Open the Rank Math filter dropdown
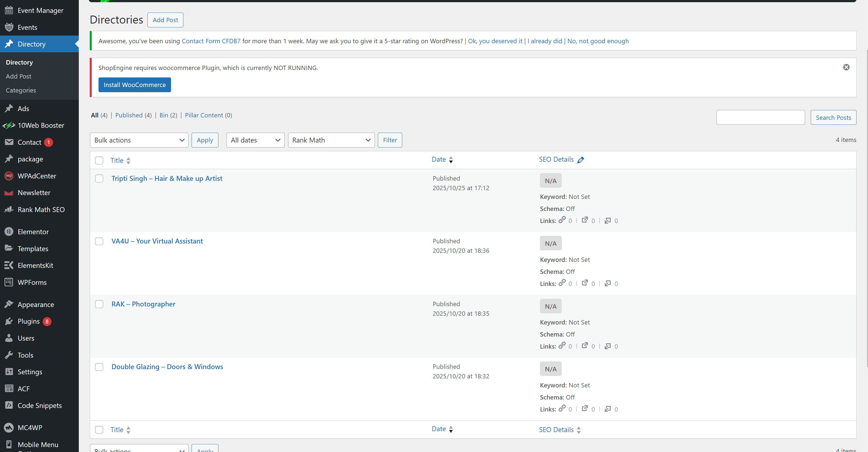Viewport: 868px width, 452px height. [331, 140]
